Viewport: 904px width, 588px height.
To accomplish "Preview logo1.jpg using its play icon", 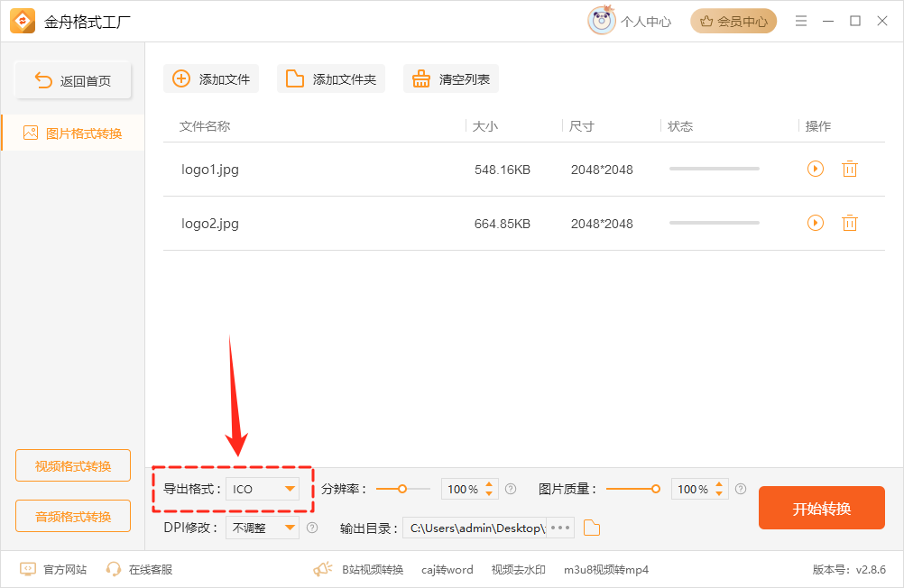I will [x=815, y=169].
